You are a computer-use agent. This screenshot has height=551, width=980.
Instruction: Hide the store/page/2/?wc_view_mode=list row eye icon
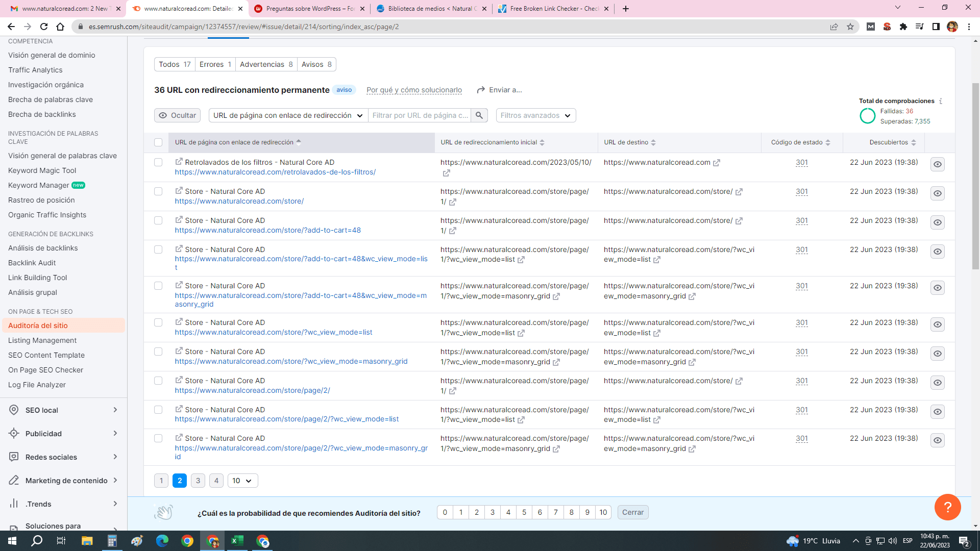tap(938, 412)
